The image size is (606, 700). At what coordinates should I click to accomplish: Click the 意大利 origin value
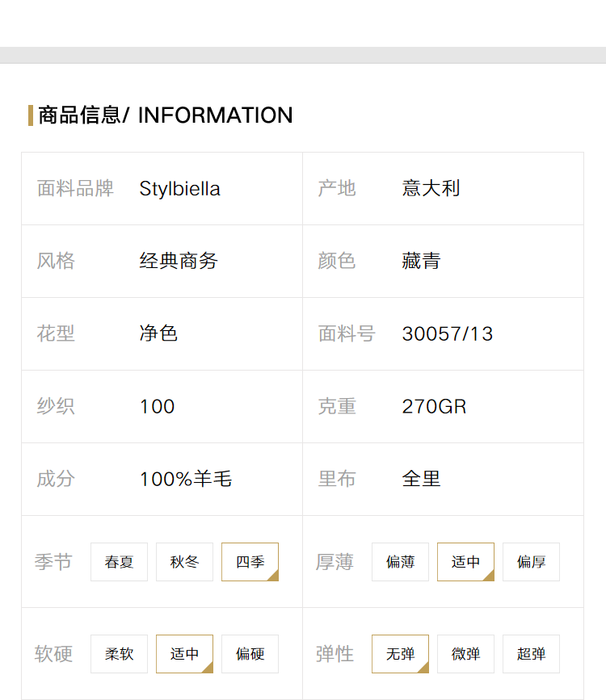(431, 188)
